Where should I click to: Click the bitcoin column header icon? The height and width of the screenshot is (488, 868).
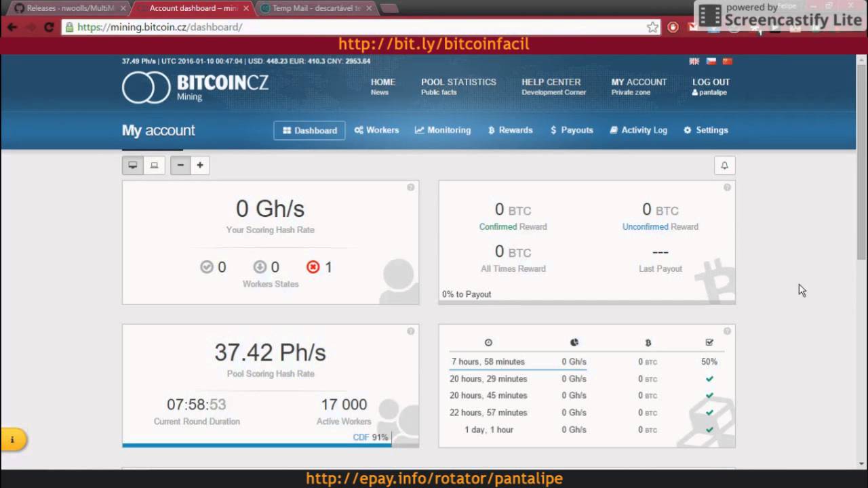click(x=648, y=343)
